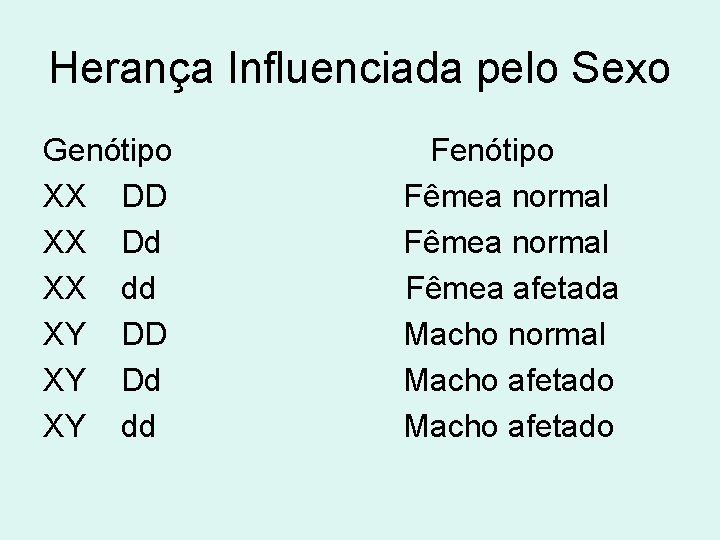Click the 'XY' text in last row

click(64, 427)
